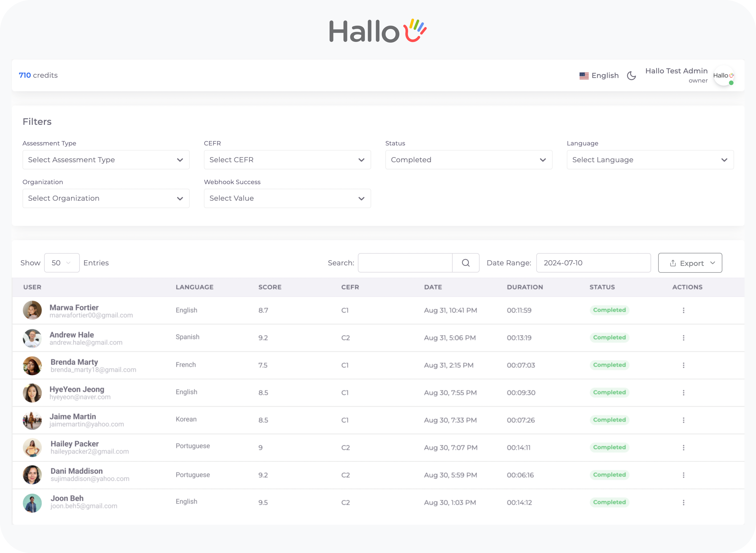Open three-dot menu for Hailey Packer

pyautogui.click(x=683, y=448)
